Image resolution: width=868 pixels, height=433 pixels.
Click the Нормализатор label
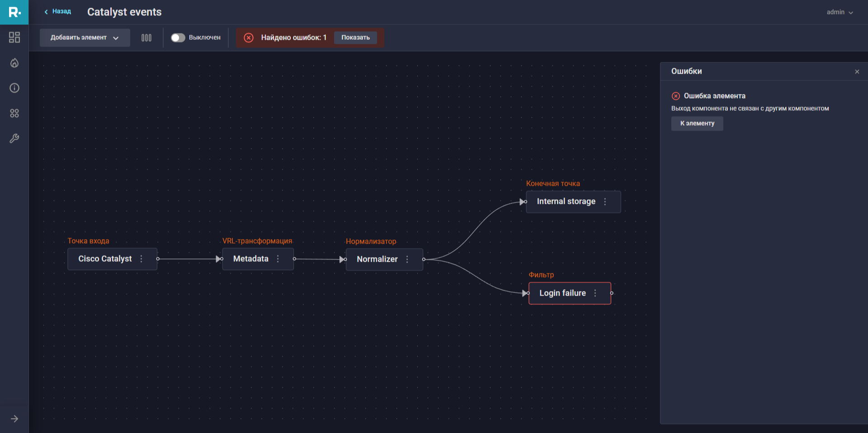(371, 241)
